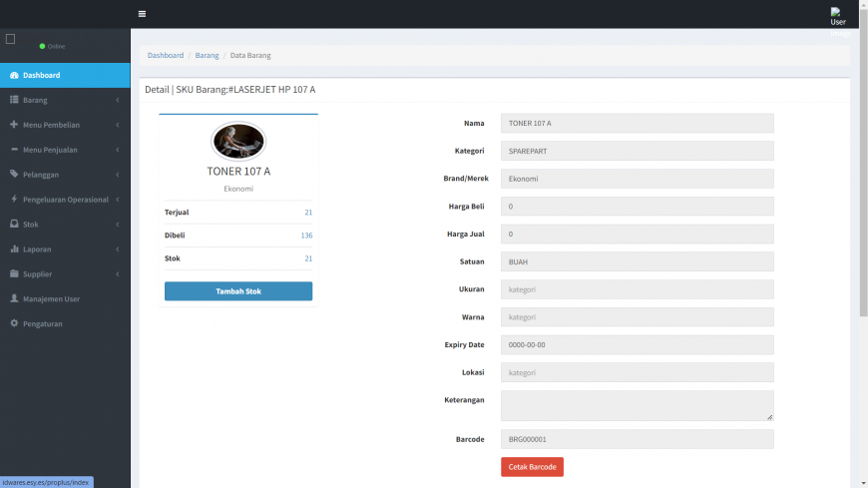Open the Supplier menu label

tap(37, 274)
